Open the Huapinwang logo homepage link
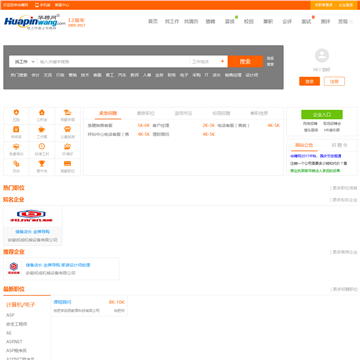The width and height of the screenshot is (360, 360). [x=35, y=22]
